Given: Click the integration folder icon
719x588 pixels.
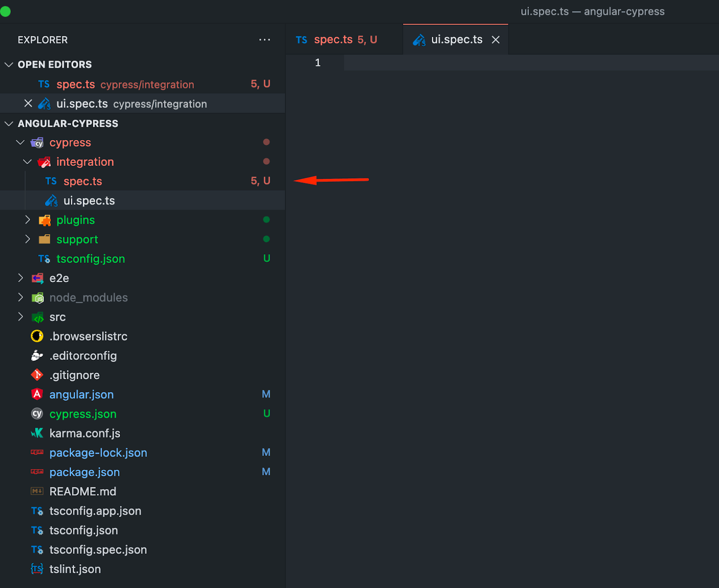Looking at the screenshot, I should pos(44,162).
